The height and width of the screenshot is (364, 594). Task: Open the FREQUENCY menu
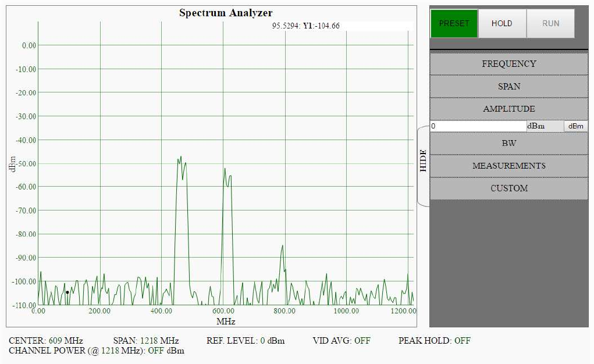pos(508,64)
